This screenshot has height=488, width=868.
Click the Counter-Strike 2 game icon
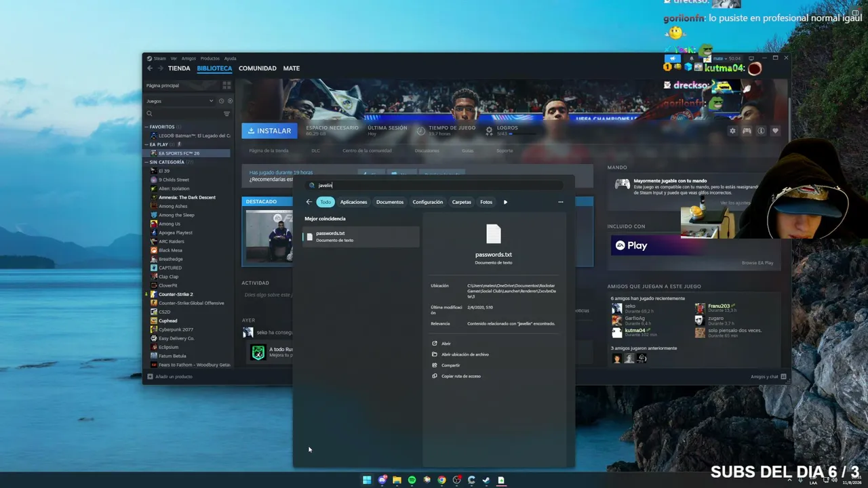pos(154,294)
